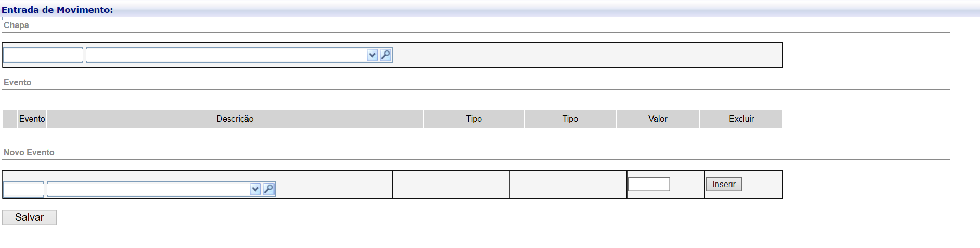Click the Valor column header

(x=658, y=119)
